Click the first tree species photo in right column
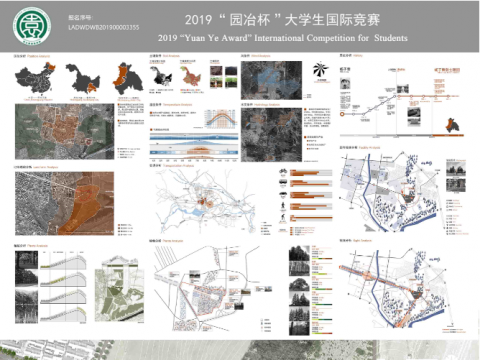 click(299, 253)
